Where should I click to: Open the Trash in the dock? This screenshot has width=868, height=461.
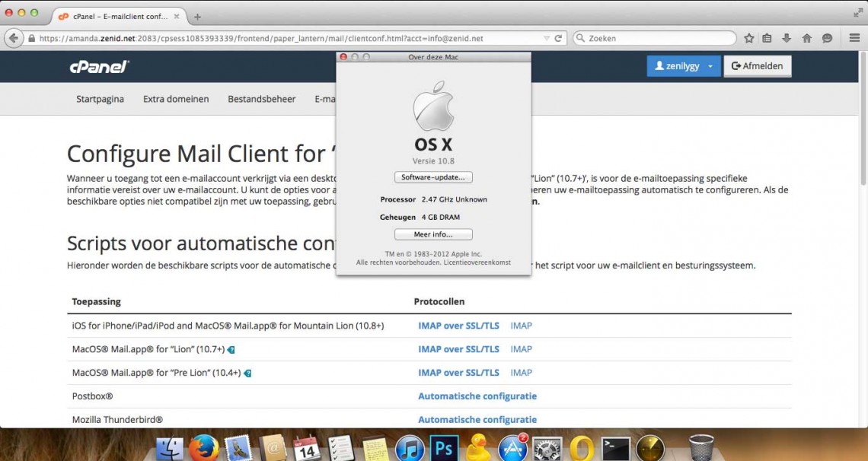pos(701,447)
